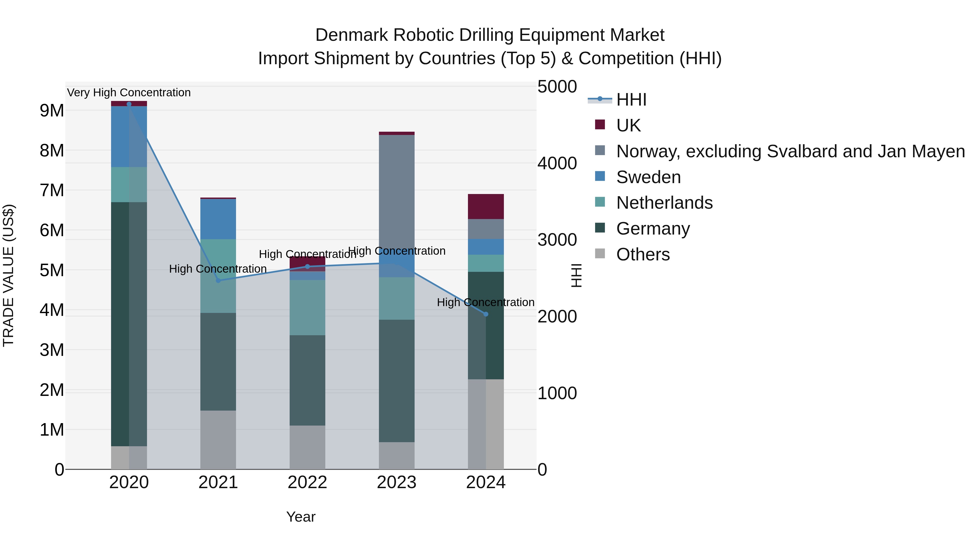980x551 pixels.
Task: Click the Netherlands segment of the 2021 bar
Action: pos(218,276)
